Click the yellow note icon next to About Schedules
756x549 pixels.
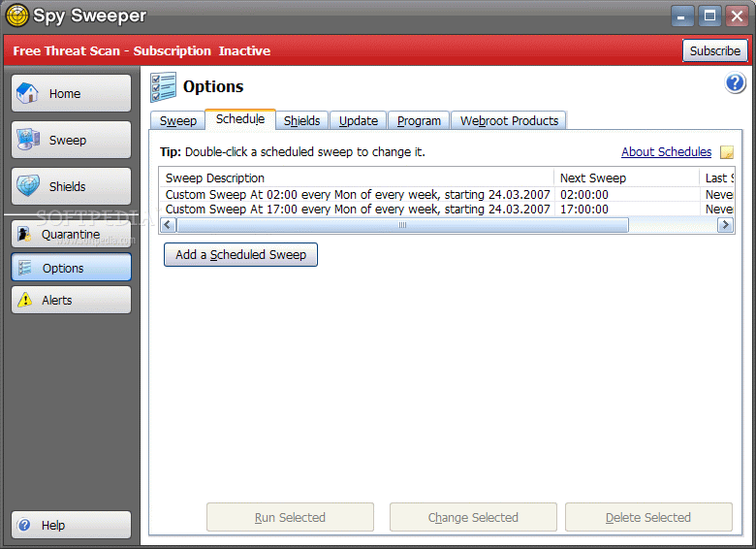pos(727,152)
